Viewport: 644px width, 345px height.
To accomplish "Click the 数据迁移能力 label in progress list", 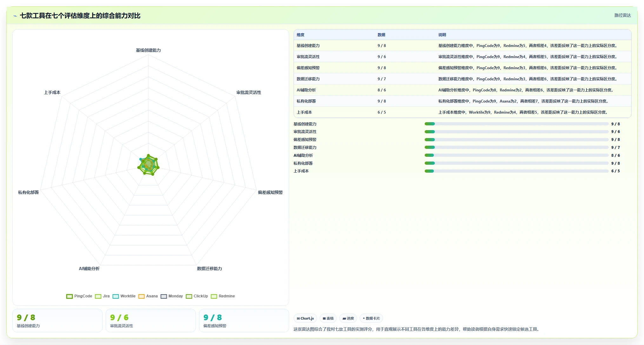I will pos(305,148).
